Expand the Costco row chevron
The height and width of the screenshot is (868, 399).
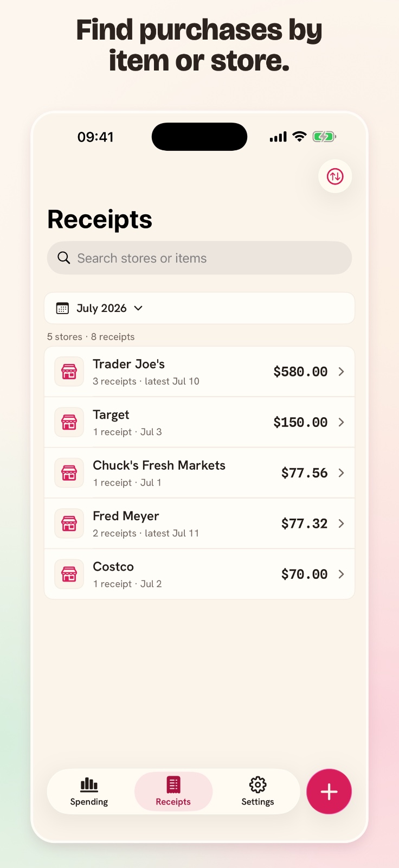(341, 574)
